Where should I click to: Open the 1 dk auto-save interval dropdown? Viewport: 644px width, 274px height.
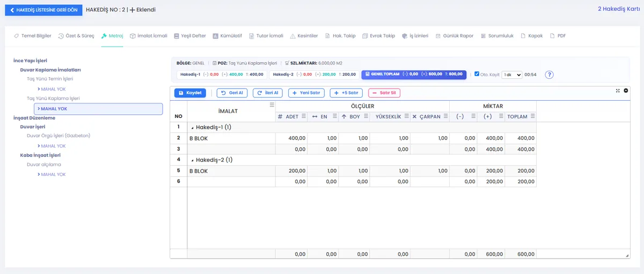click(x=511, y=75)
